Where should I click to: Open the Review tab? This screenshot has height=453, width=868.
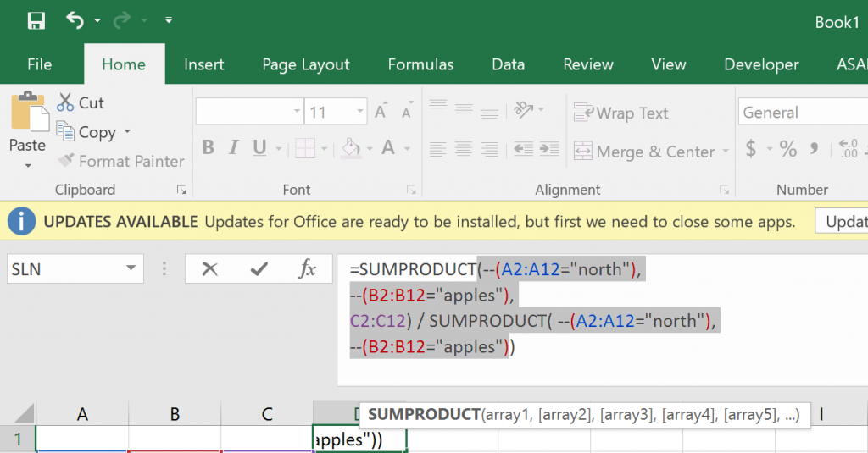coord(588,64)
